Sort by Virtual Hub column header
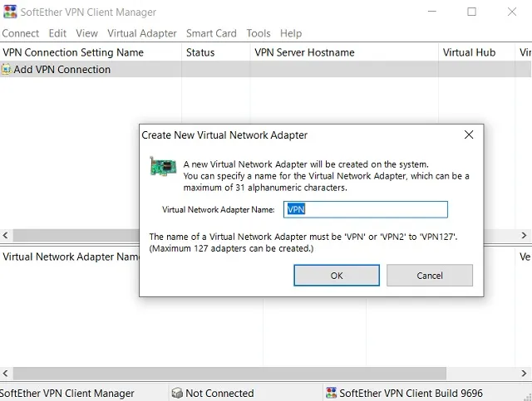The height and width of the screenshot is (401, 532). click(476, 52)
